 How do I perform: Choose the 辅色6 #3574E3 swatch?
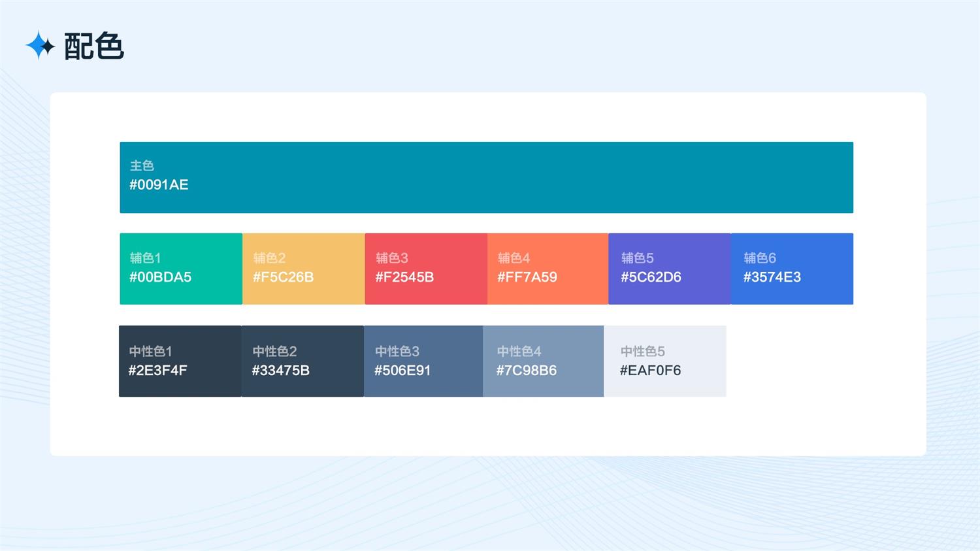coord(792,269)
